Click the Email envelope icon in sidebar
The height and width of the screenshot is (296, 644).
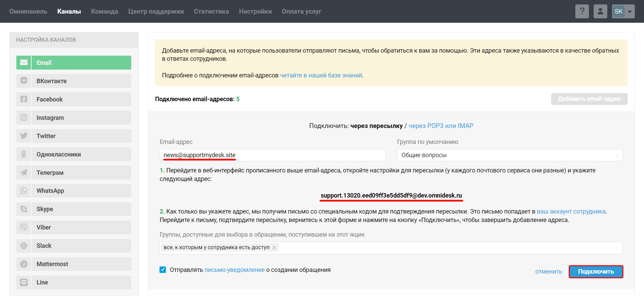click(x=24, y=63)
